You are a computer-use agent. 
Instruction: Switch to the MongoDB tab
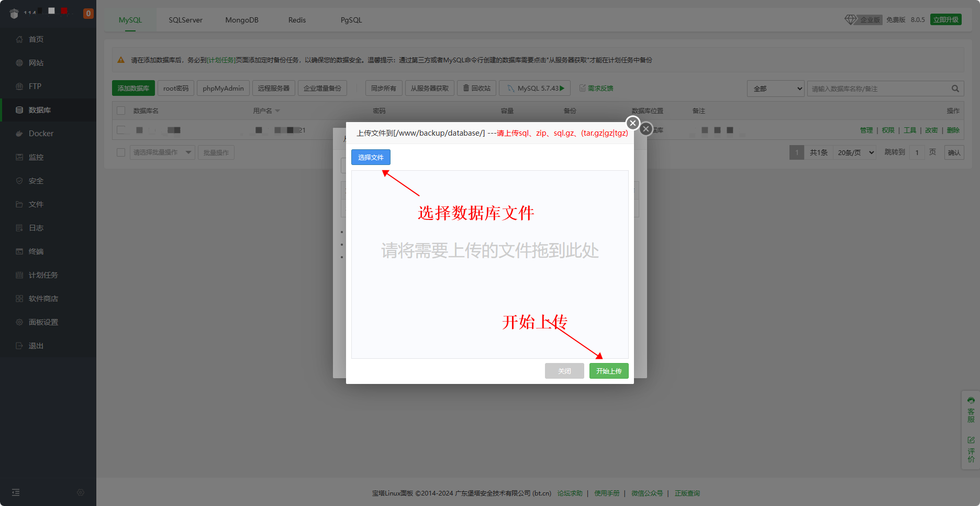242,20
